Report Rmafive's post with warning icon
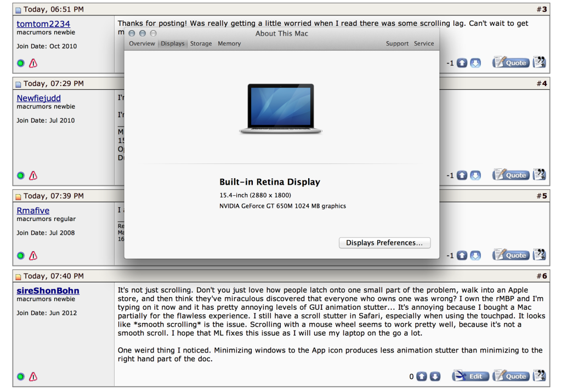The width and height of the screenshot is (561, 392). (33, 255)
